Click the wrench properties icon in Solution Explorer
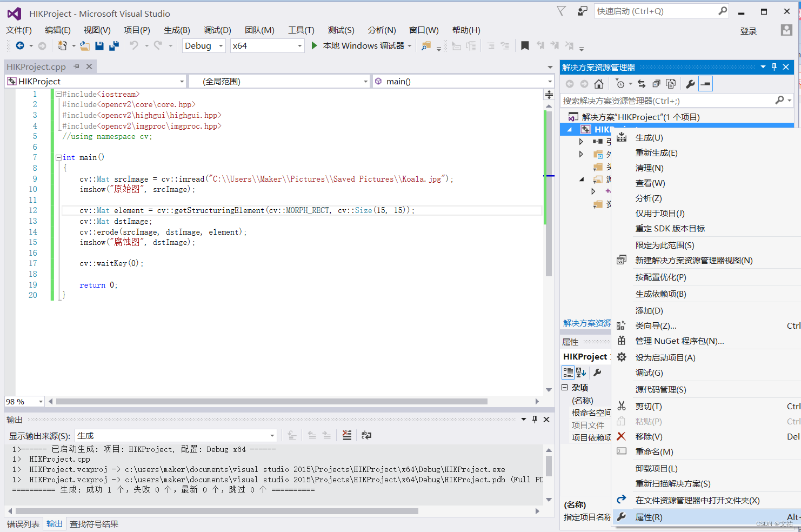The image size is (801, 532). 690,84
